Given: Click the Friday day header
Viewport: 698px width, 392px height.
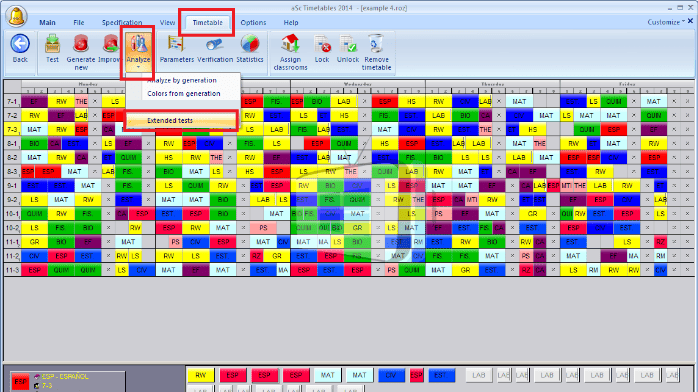Looking at the screenshot, I should tap(627, 84).
